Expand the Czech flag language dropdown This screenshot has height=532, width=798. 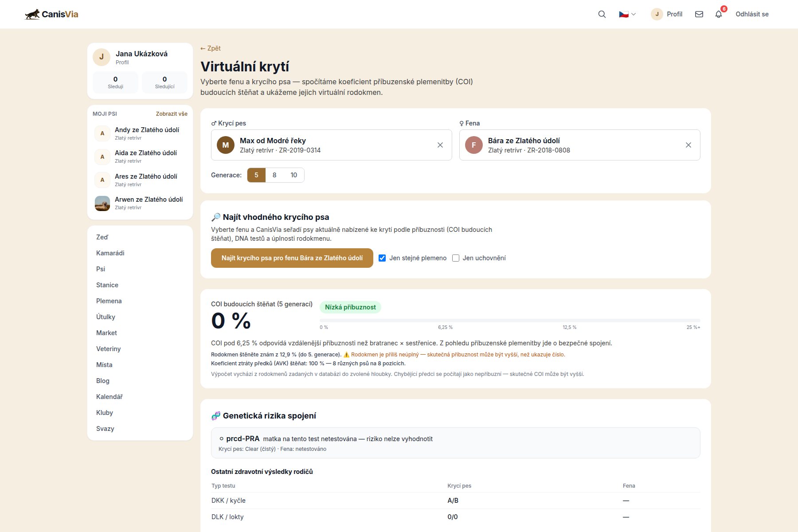[627, 14]
